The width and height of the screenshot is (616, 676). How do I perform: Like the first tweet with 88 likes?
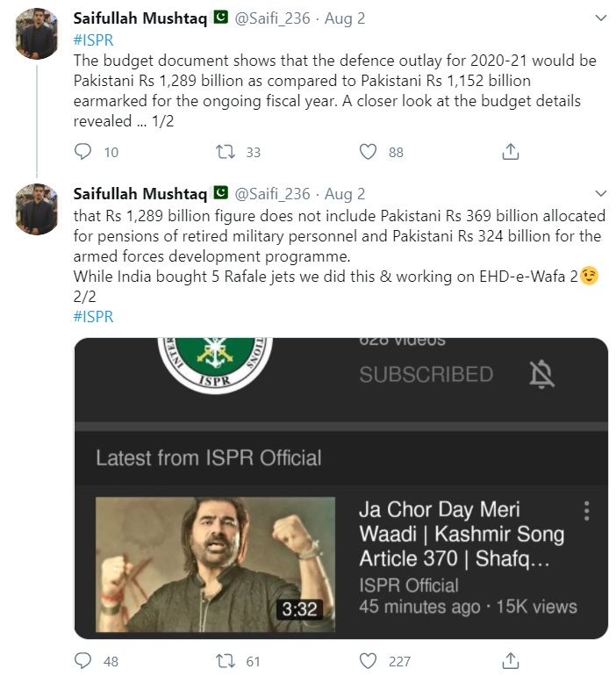click(368, 152)
